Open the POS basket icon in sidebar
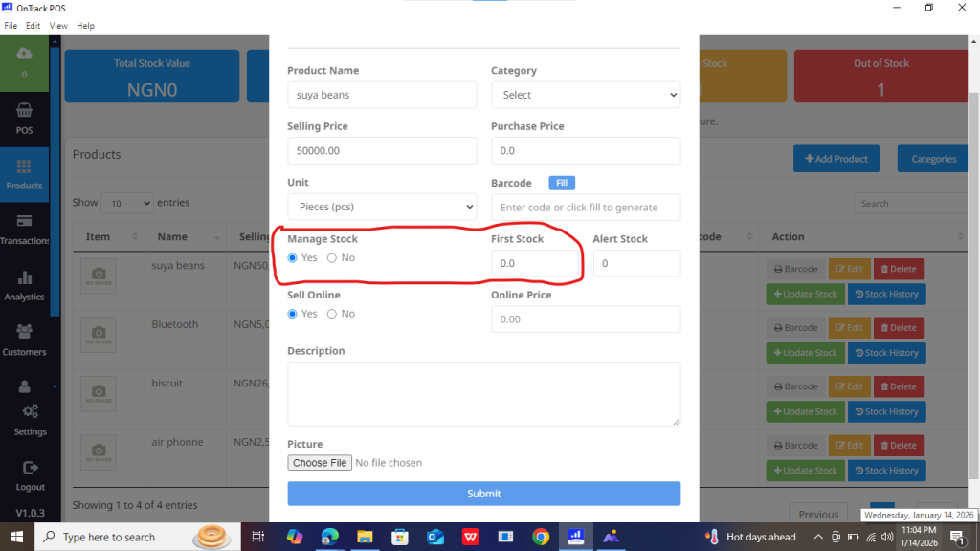980x551 pixels. click(24, 111)
